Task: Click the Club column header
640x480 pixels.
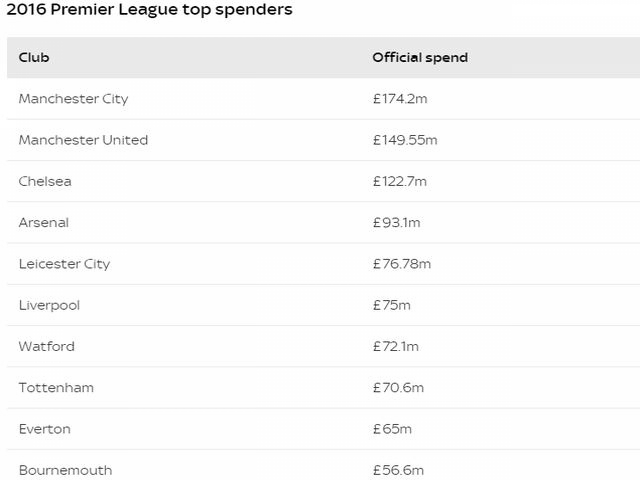Action: [34, 57]
